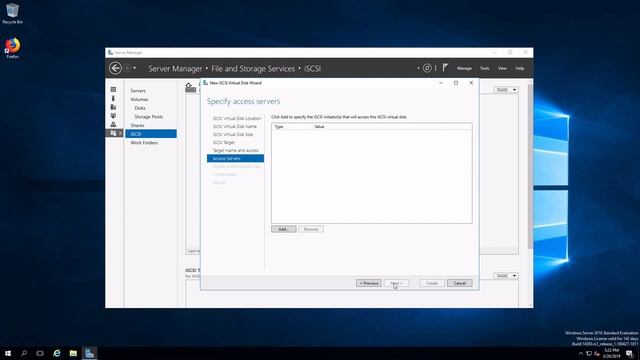Image resolution: width=640 pixels, height=360 pixels.
Task: Click the File and Storage Services icon
Action: click(113, 133)
